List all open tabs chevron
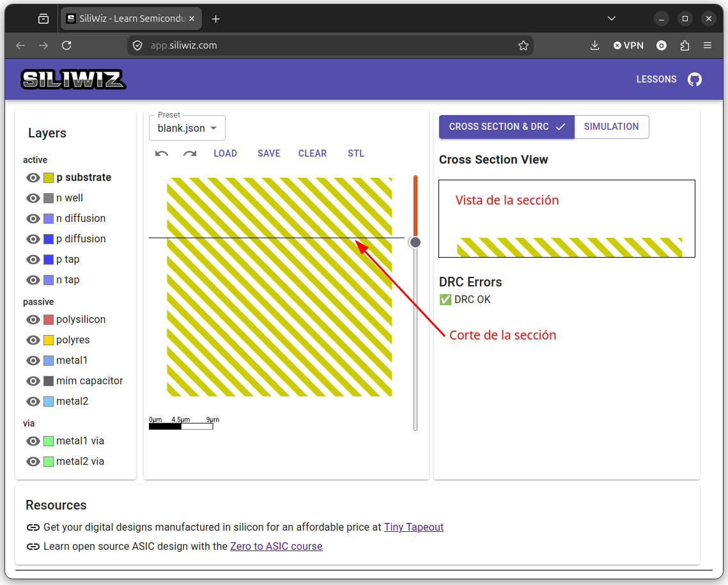The width and height of the screenshot is (728, 585). pos(612,19)
